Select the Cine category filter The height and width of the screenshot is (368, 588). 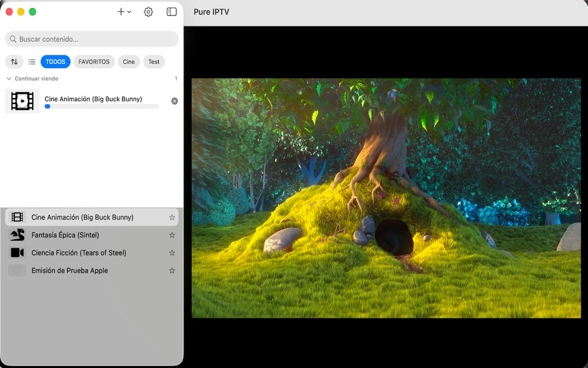point(129,61)
